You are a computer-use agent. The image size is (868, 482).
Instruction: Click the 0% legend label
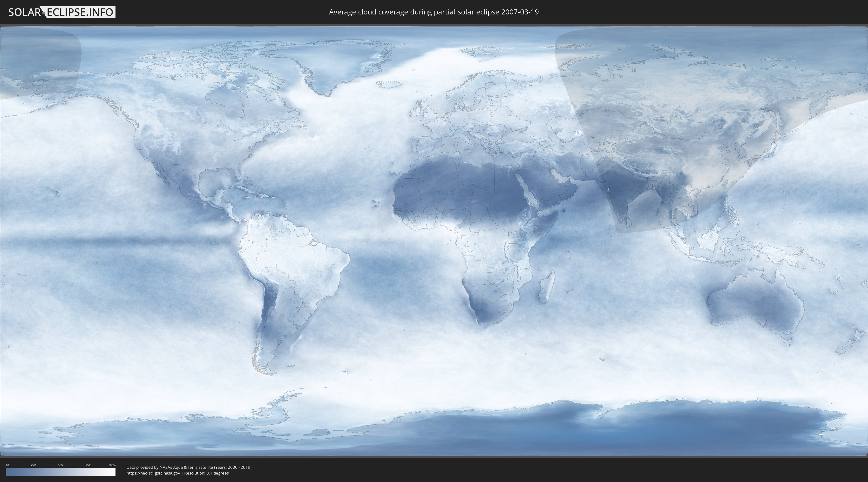8,465
